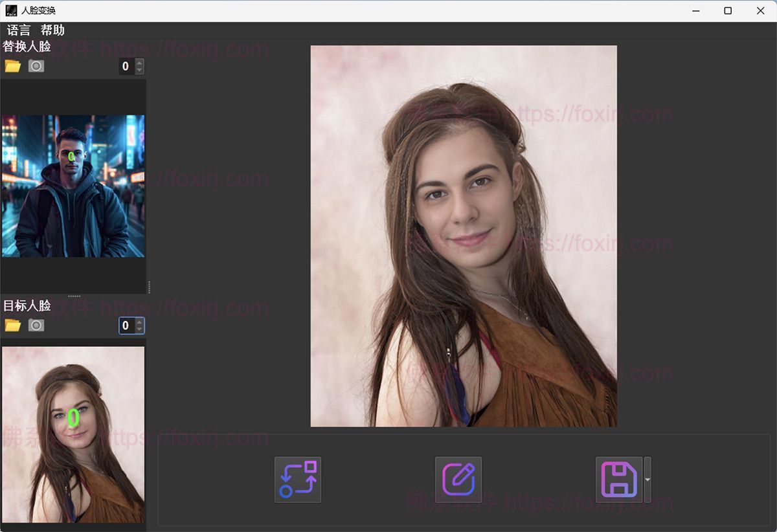Click camera icon under 目标人脸
Screen dimensions: 777x532
(36, 325)
